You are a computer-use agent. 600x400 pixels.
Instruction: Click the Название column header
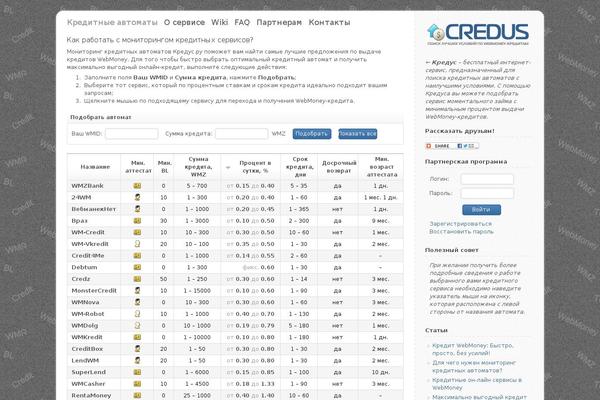click(95, 167)
